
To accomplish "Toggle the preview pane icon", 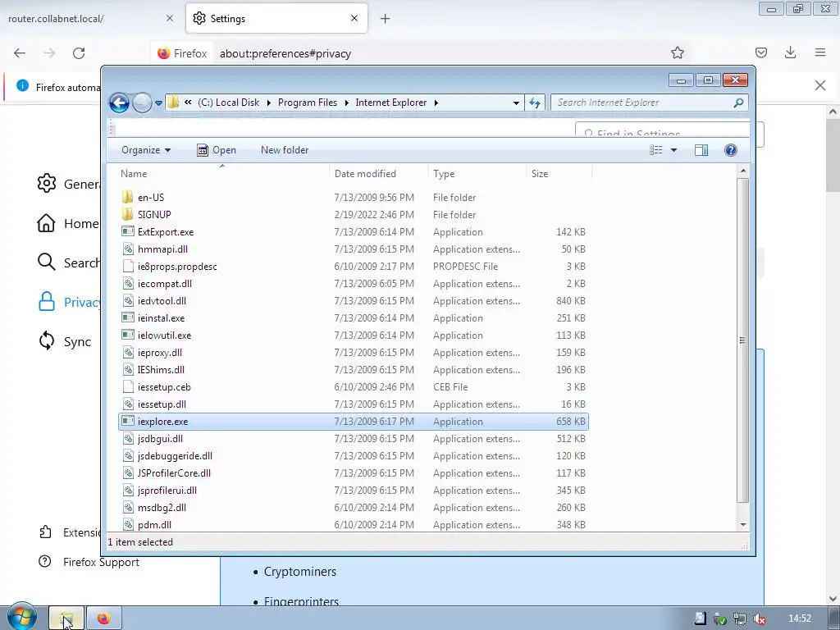I will (701, 150).
